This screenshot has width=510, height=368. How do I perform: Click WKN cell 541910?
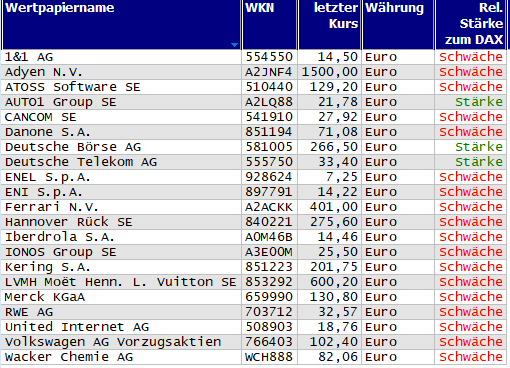(269, 117)
